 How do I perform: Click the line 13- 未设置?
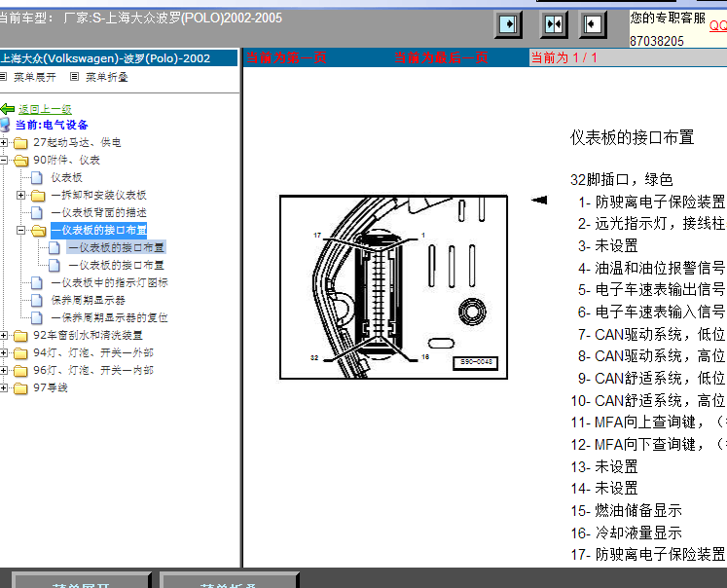pos(604,466)
